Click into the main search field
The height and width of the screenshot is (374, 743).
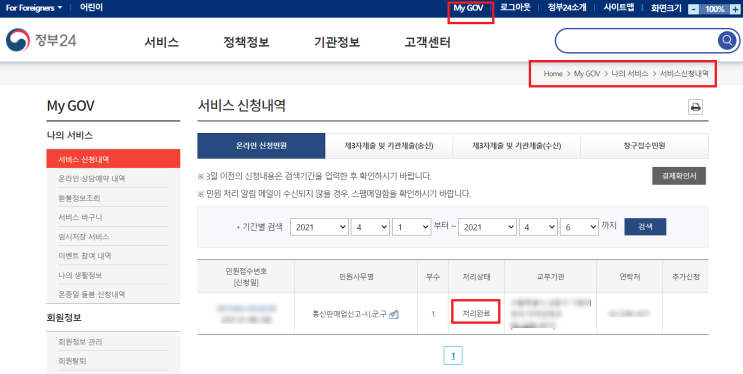[x=637, y=41]
